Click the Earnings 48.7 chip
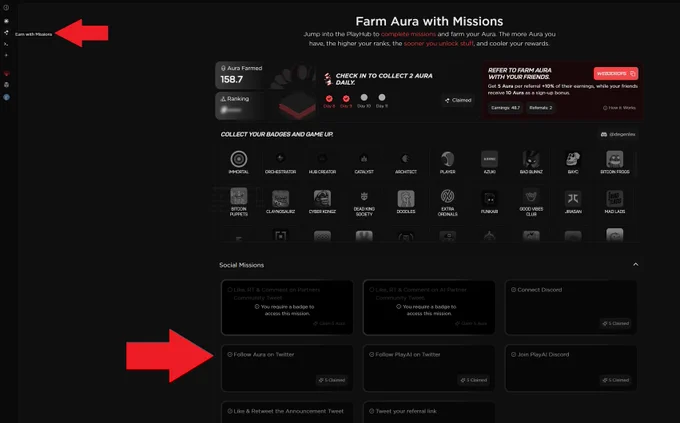Screen dimensions: 680x423 pos(505,108)
